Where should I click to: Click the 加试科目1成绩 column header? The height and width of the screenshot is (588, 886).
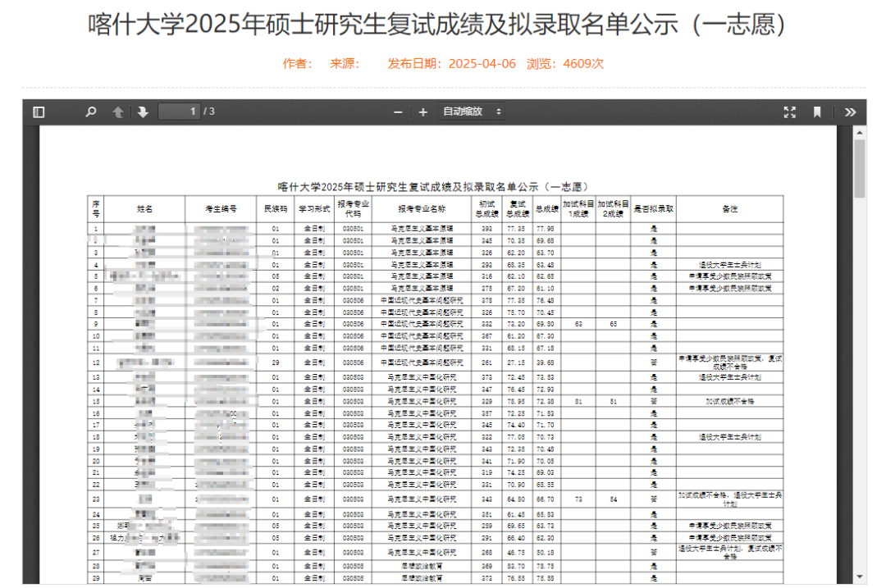click(578, 209)
